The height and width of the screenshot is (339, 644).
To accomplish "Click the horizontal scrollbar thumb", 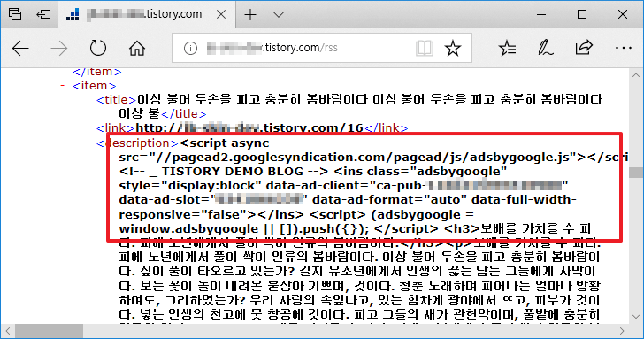I will point(49,331).
